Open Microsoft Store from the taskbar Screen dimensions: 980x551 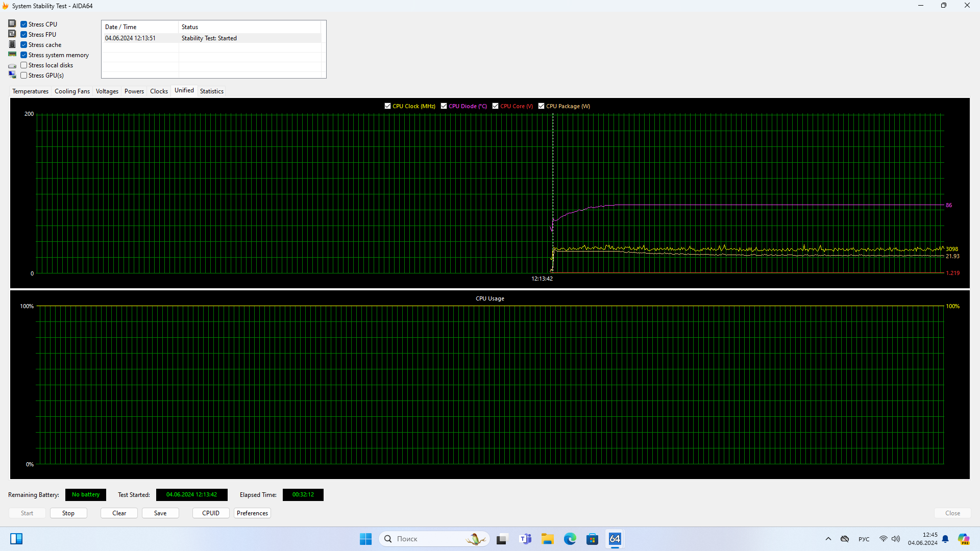point(592,539)
